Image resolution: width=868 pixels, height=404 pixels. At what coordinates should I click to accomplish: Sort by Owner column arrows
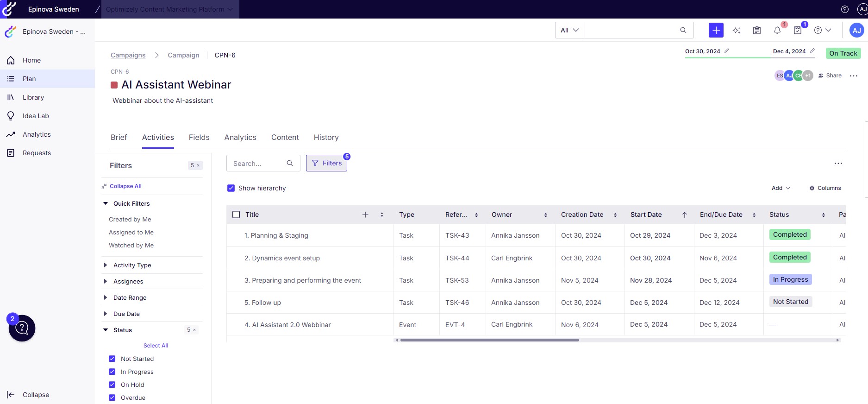click(x=546, y=215)
